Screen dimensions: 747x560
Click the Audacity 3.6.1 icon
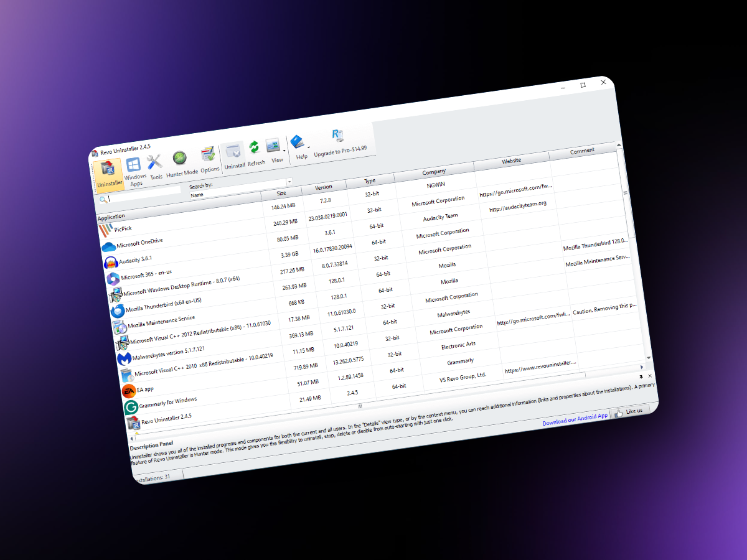111,263
